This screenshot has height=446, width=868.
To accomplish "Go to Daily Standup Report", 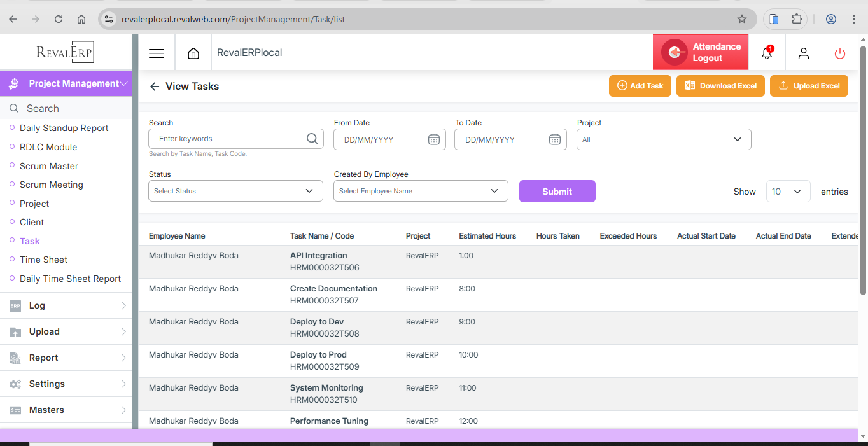I will coord(64,128).
